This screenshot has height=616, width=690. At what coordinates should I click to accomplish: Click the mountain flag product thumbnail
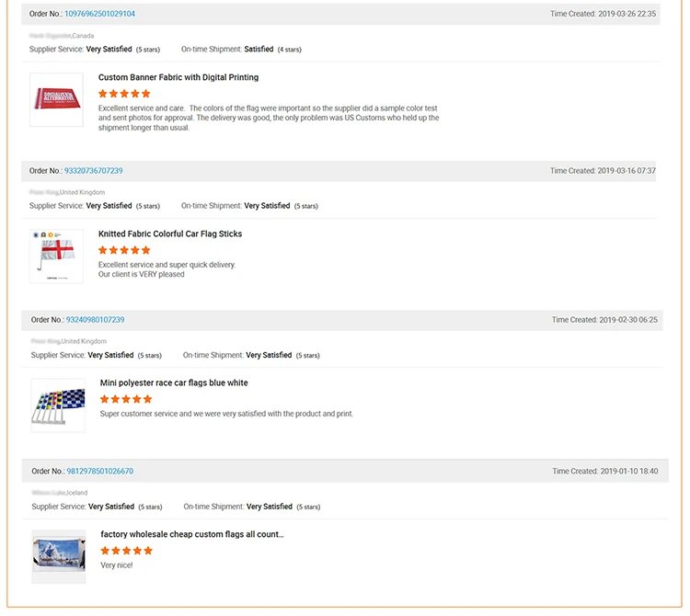click(58, 556)
